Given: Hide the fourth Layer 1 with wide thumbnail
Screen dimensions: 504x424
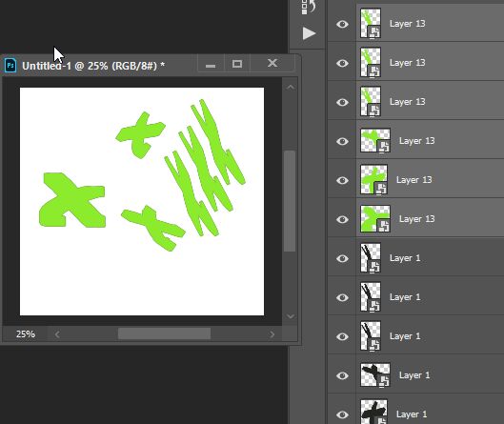Looking at the screenshot, I should [342, 375].
